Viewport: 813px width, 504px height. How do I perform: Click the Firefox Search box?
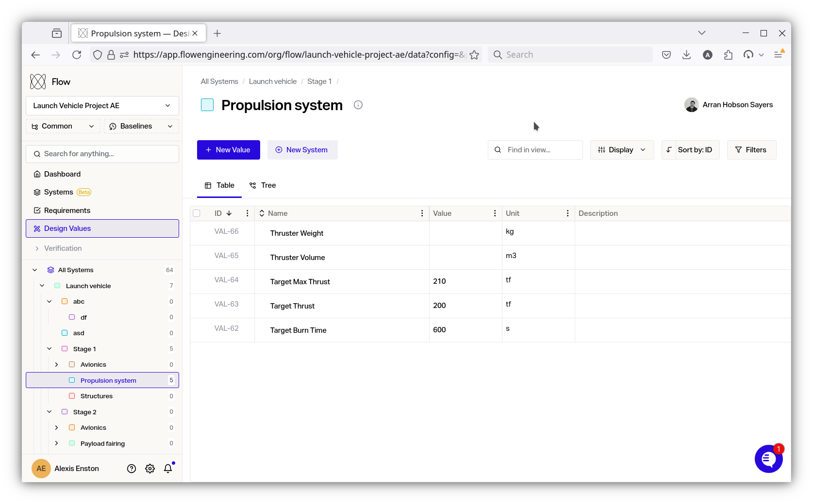(570, 55)
